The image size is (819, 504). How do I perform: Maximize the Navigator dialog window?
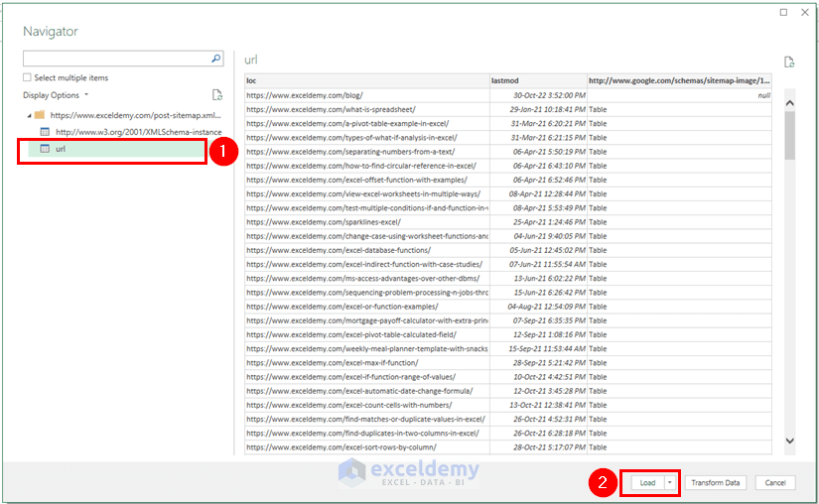pos(783,12)
